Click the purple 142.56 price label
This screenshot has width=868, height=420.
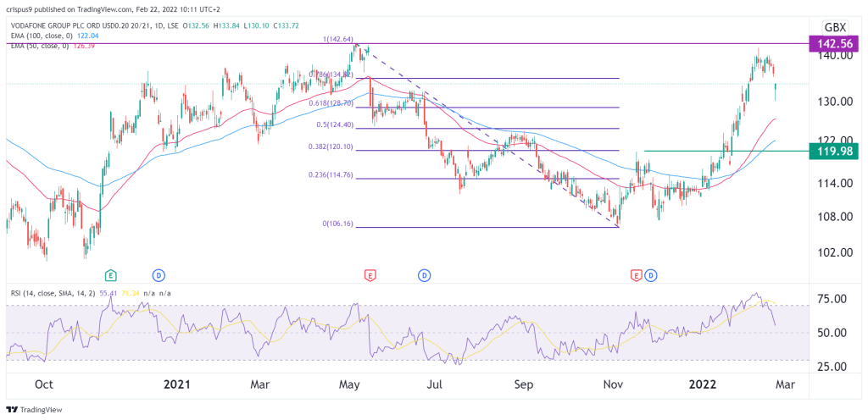coord(834,43)
